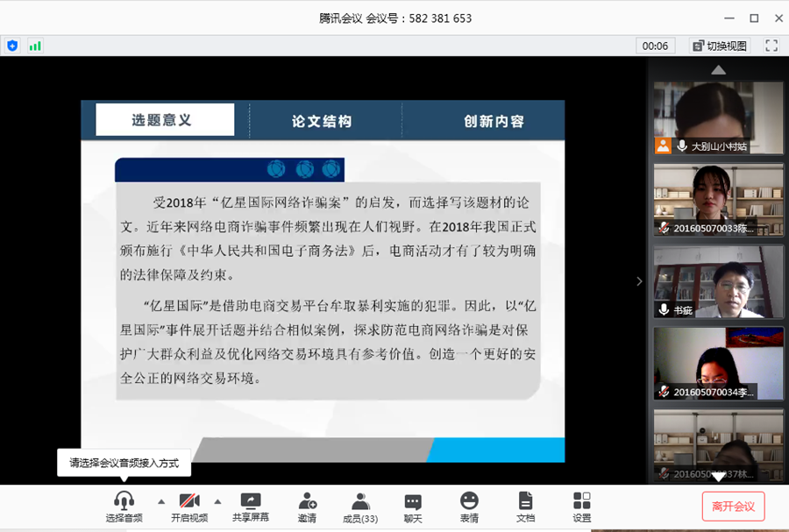The height and width of the screenshot is (532, 789).
Task: Start 共享屏幕 screen sharing
Action: [251, 507]
